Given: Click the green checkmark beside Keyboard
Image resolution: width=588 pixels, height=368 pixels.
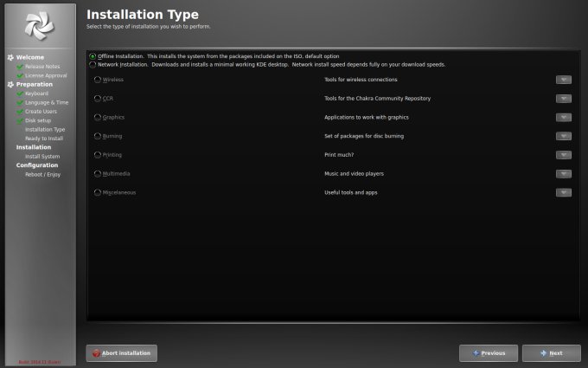Looking at the screenshot, I should point(20,94).
